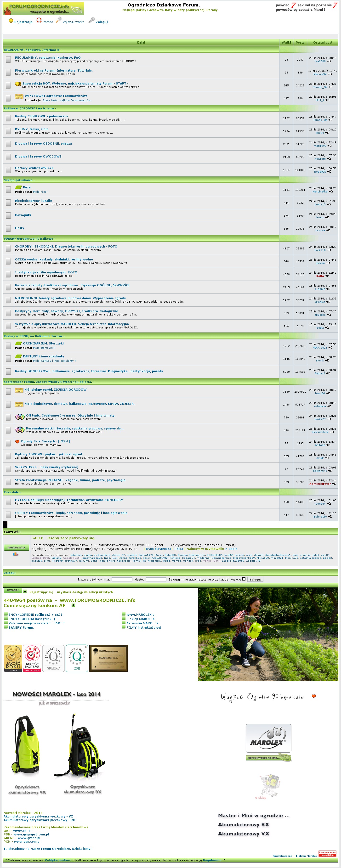The width and height of the screenshot is (341, 868).
Task: Click forum status icon for Powojniki row
Action: tap(8, 215)
